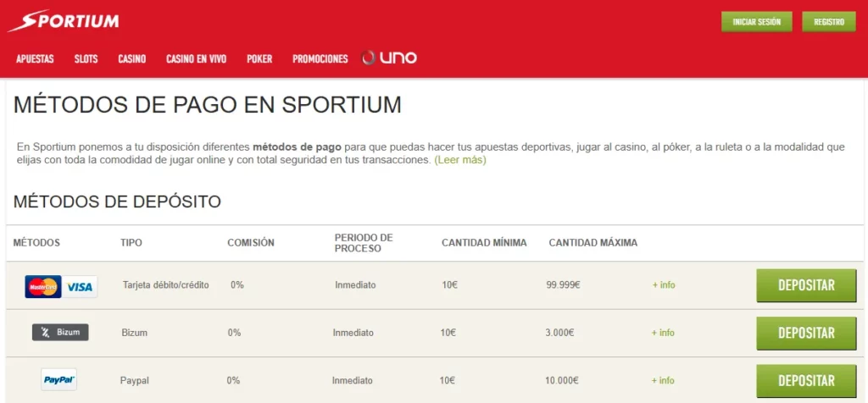Click the PayPal logo icon

[x=58, y=380]
